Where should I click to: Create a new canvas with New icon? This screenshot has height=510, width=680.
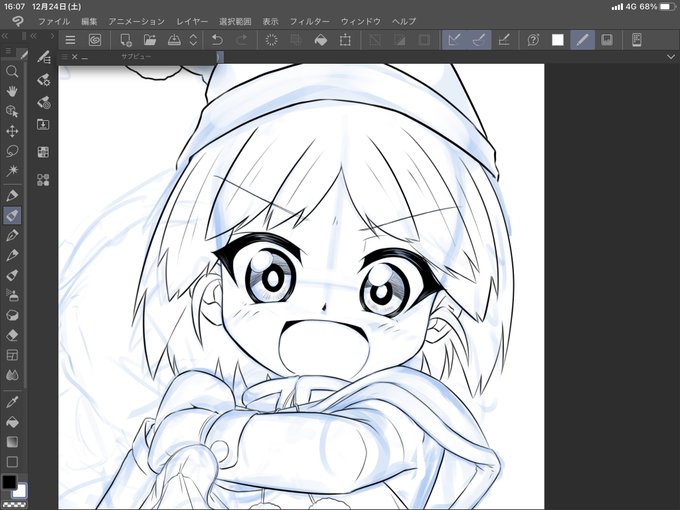(x=126, y=40)
